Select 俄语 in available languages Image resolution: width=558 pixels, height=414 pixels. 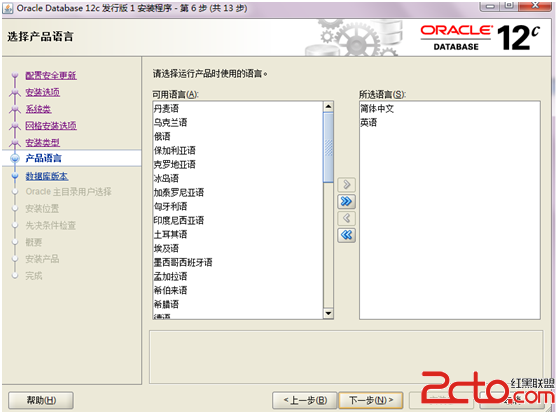[x=238, y=136]
